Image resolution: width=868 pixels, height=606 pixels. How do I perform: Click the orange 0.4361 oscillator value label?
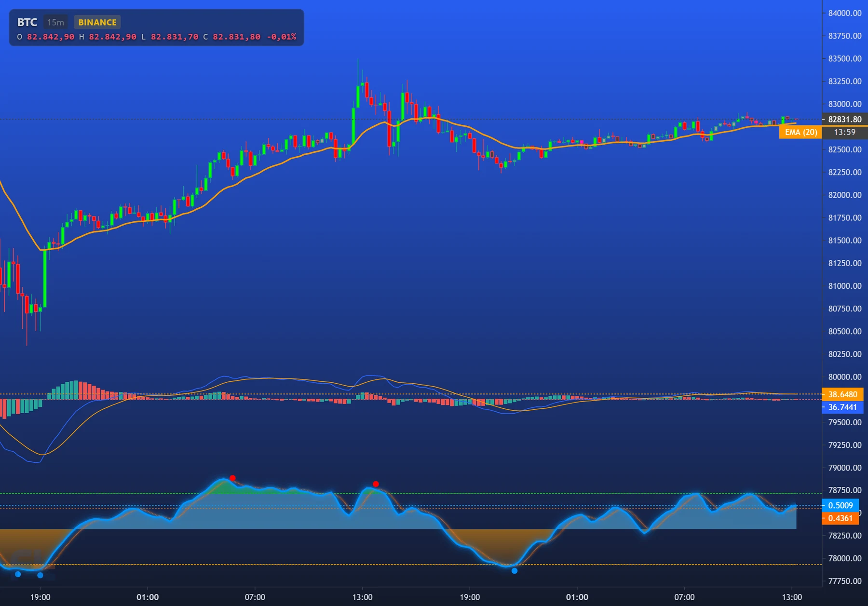[x=841, y=518]
